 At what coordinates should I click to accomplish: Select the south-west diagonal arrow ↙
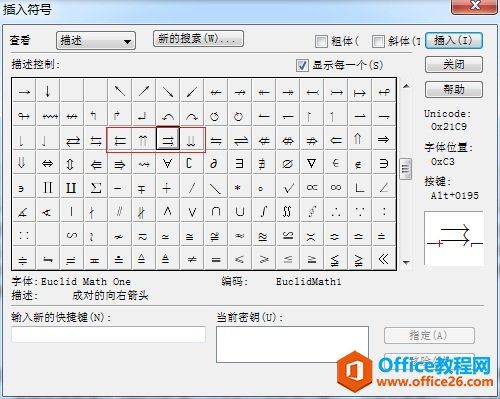click(192, 91)
